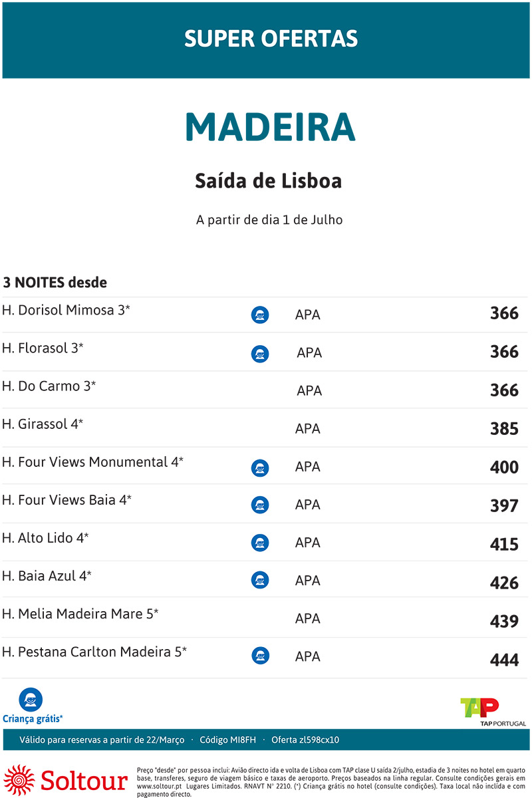Click the child icon beside Pestana Carlton Madeira
The height and width of the screenshot is (798, 532).
click(x=260, y=656)
